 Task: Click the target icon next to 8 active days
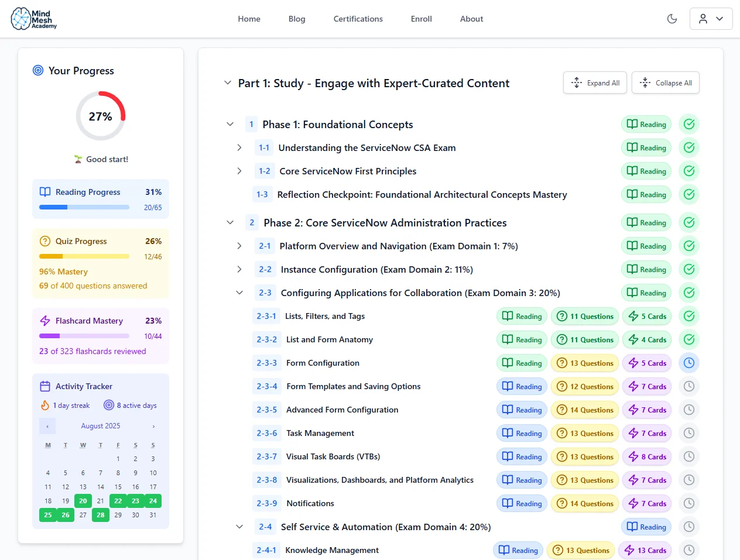[x=109, y=405]
